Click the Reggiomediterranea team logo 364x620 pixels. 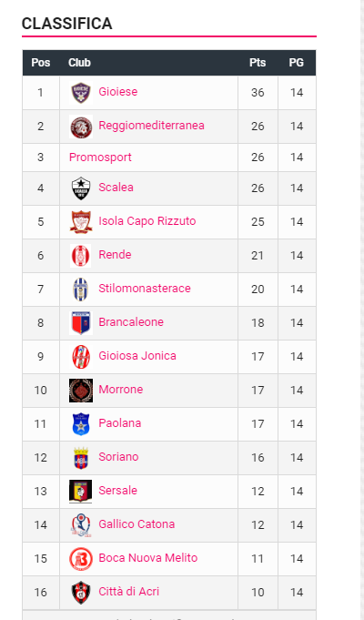[x=81, y=127]
